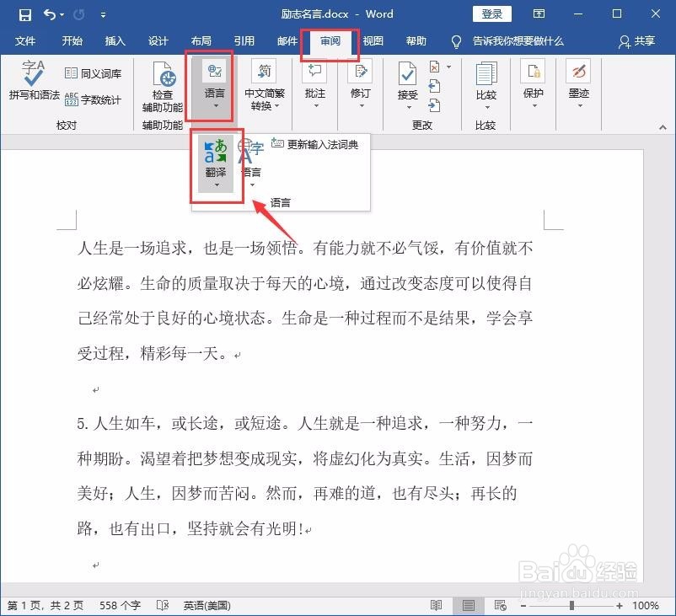Image resolution: width=676 pixels, height=616 pixels.
Task: Open the 同义词库 thesaurus
Action: 91,73
